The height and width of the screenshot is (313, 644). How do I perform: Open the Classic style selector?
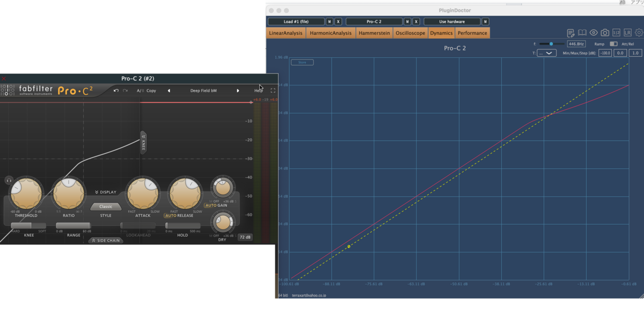[106, 206]
